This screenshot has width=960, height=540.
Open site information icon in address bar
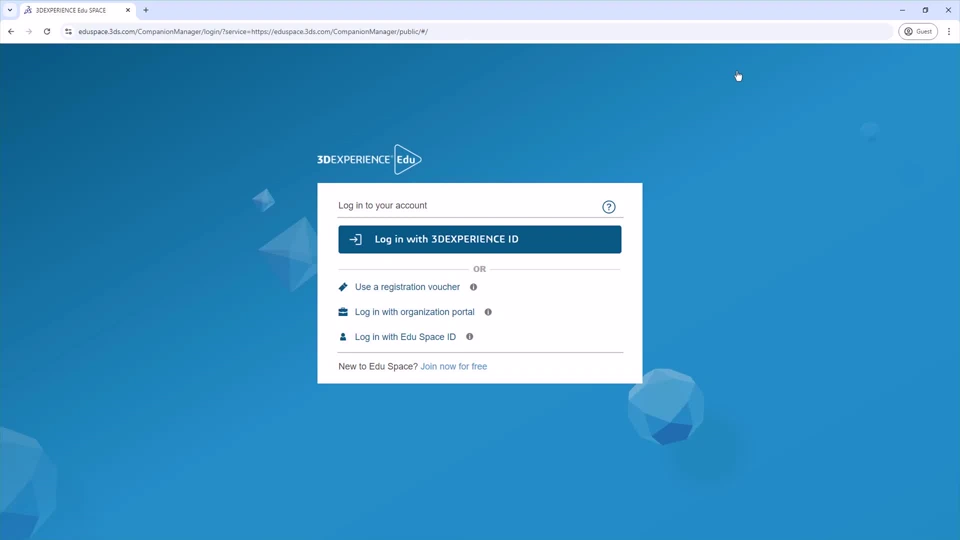68,31
